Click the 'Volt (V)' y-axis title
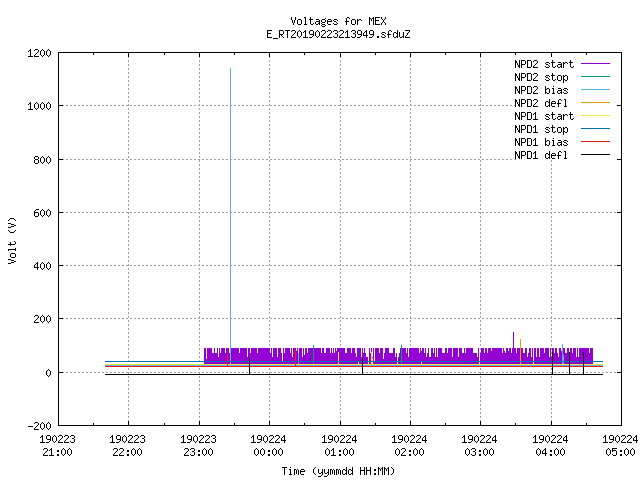Screen dimensions: 640x480 point(13,240)
